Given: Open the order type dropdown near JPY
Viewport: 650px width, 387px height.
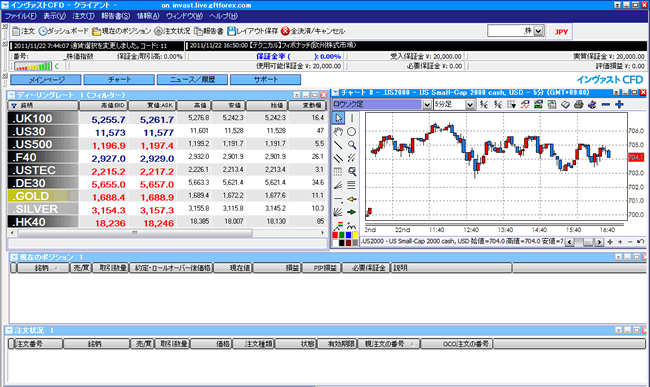Looking at the screenshot, I should [x=538, y=31].
